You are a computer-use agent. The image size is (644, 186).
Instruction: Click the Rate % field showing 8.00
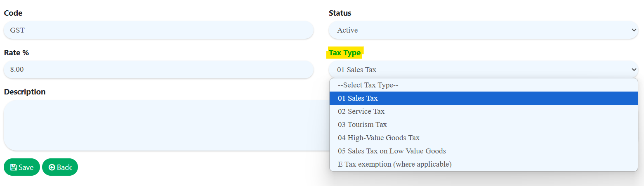(x=159, y=70)
